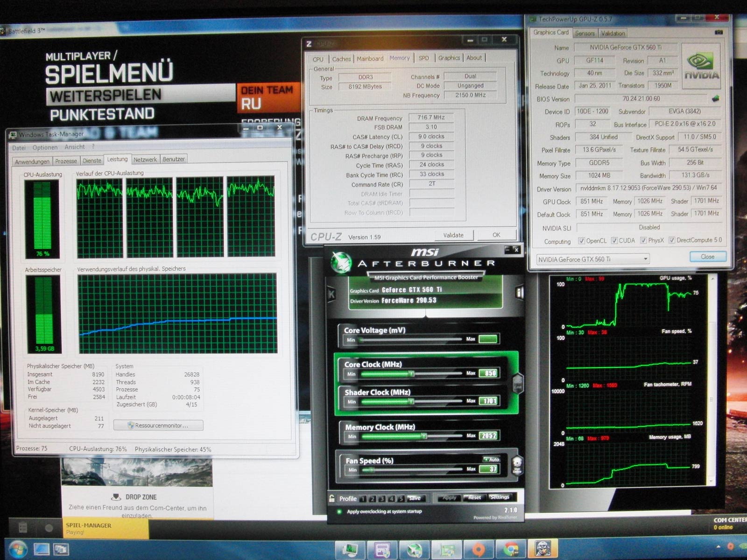The image size is (747, 560).
Task: Toggle Afterburner profile lock icon
Action: click(332, 498)
